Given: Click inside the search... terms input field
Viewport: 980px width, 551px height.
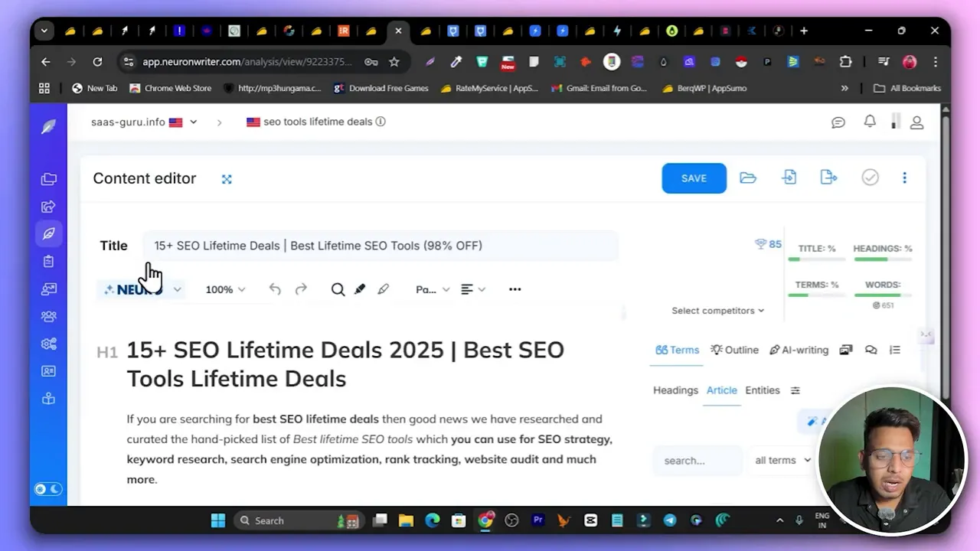Looking at the screenshot, I should (697, 460).
